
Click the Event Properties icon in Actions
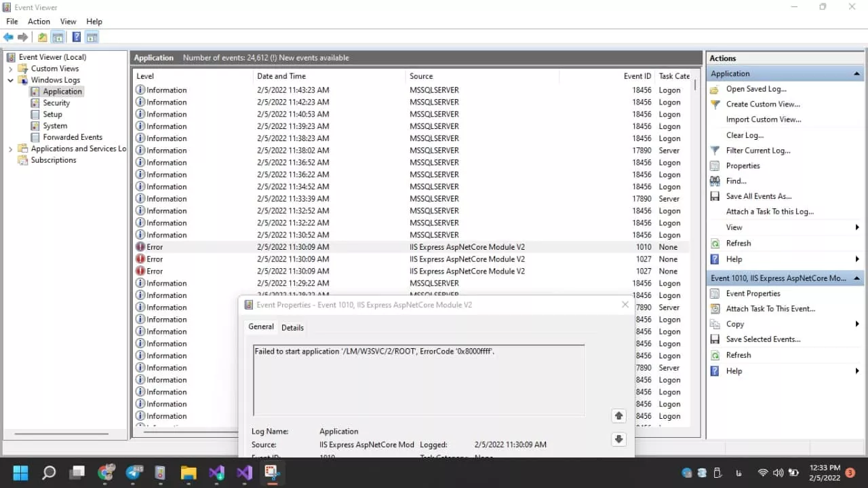click(x=715, y=294)
